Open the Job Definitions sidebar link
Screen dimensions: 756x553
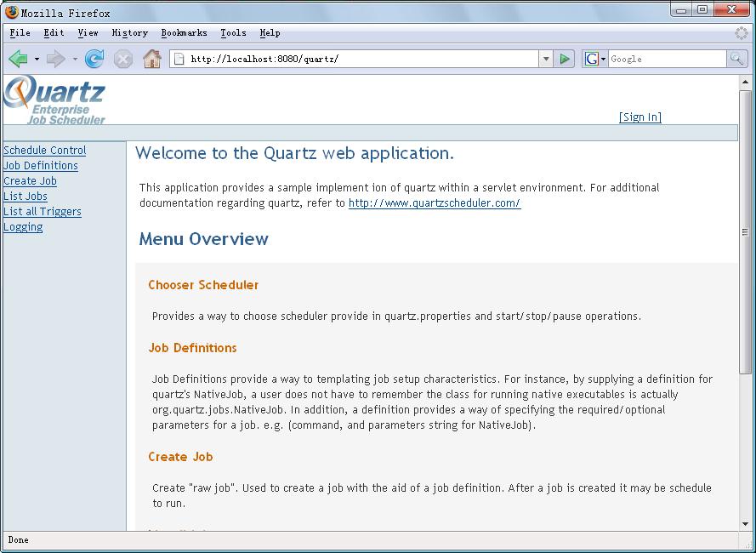coord(41,166)
